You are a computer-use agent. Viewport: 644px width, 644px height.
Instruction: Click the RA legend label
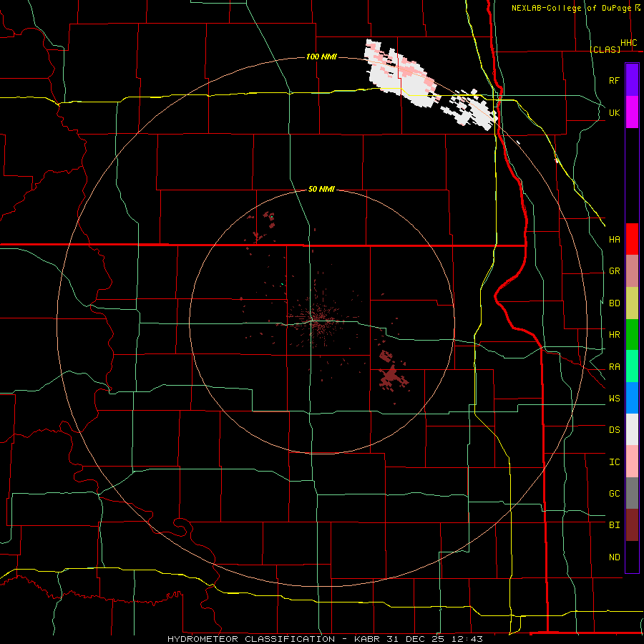[614, 367]
